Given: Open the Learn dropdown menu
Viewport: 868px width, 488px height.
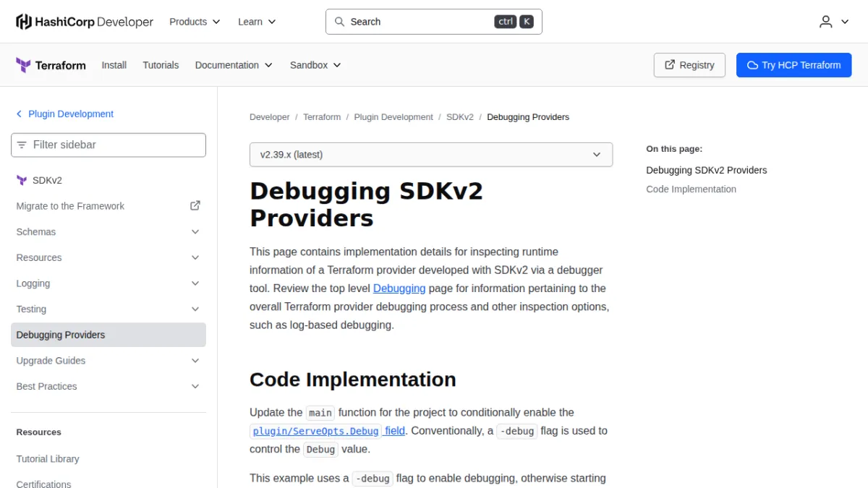Looking at the screenshot, I should (x=257, y=22).
